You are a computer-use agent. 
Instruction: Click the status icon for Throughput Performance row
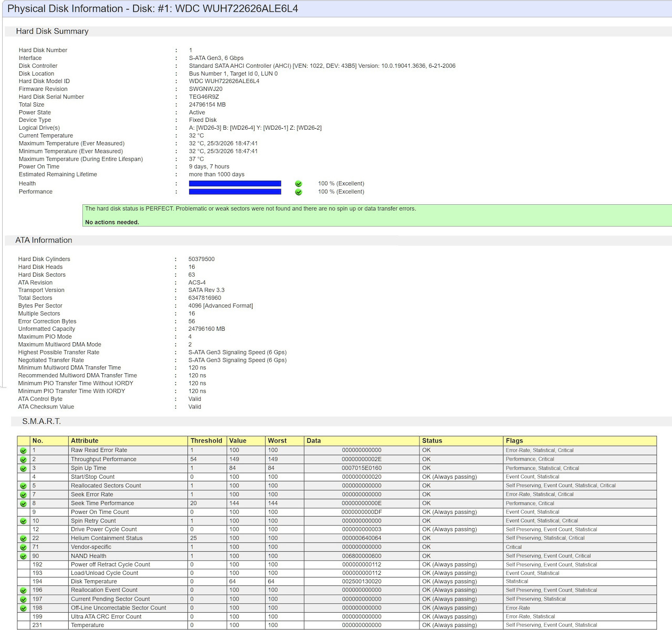[23, 459]
